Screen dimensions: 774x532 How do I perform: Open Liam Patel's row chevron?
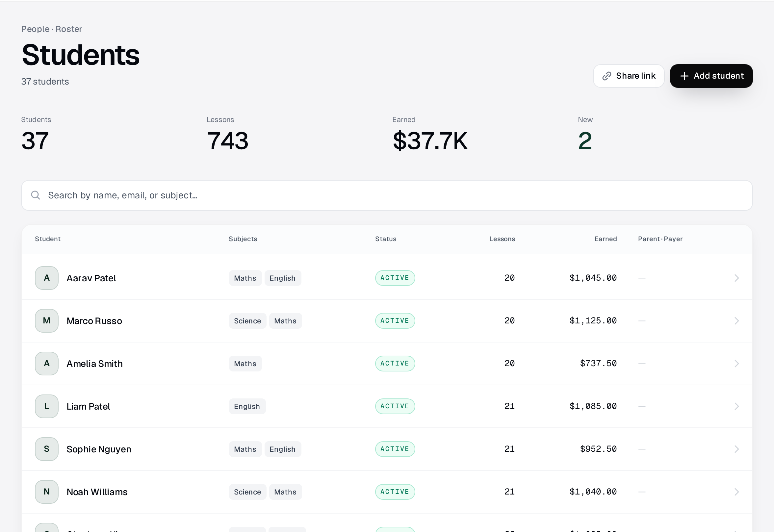coord(737,406)
